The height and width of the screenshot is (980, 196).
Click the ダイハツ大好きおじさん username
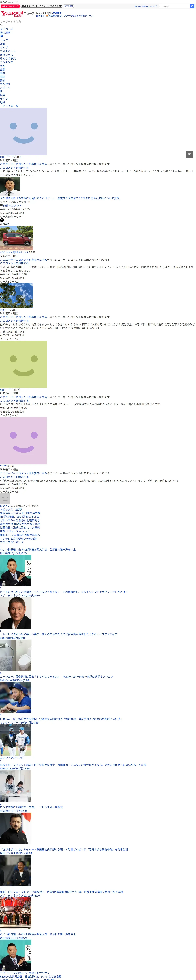pos(15,252)
